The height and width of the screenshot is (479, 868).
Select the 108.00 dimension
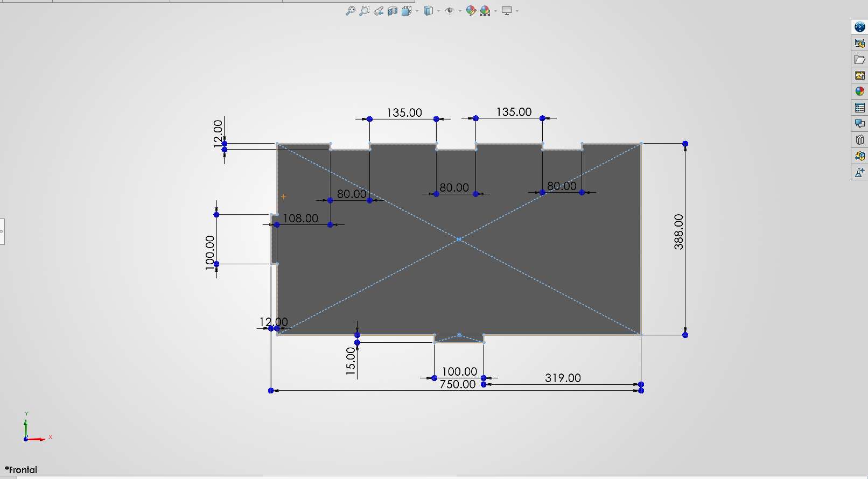pyautogui.click(x=300, y=219)
